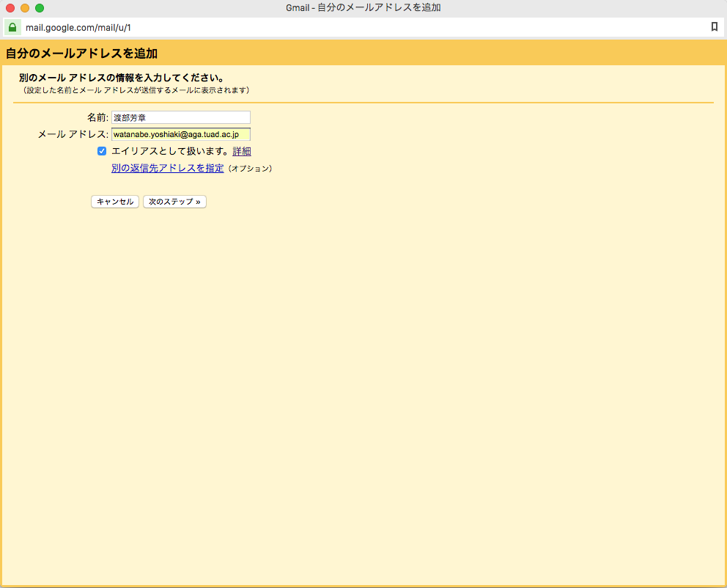The width and height of the screenshot is (727, 588).
Task: Click the キャンセル button
Action: [x=115, y=202]
